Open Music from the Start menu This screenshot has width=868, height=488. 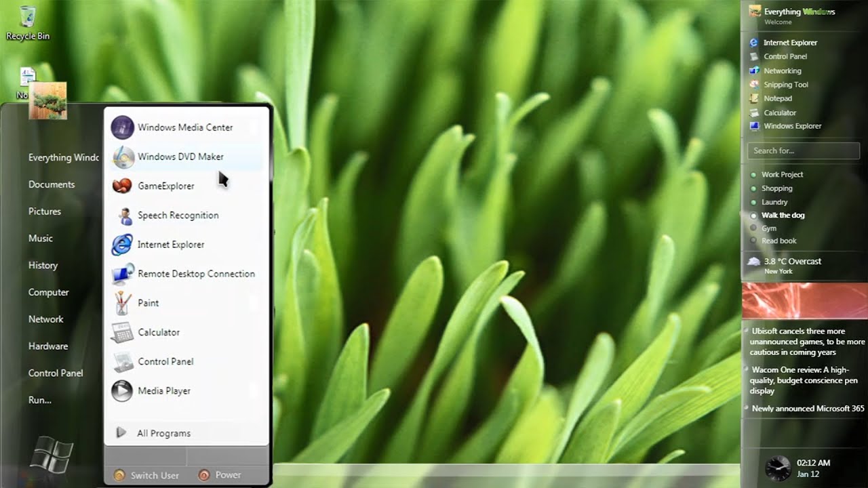pyautogui.click(x=41, y=239)
